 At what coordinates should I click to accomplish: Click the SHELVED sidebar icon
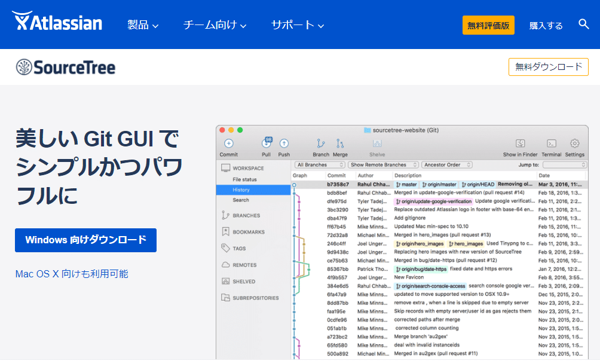[x=225, y=282]
